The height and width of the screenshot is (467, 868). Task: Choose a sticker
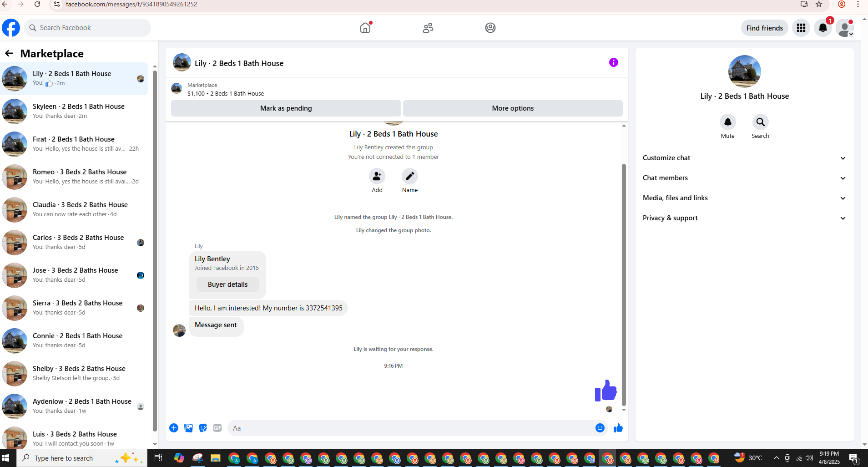203,428
